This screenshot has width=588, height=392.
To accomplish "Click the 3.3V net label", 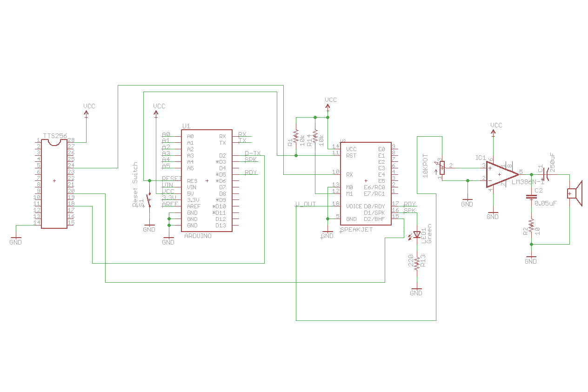I will click(x=169, y=198).
